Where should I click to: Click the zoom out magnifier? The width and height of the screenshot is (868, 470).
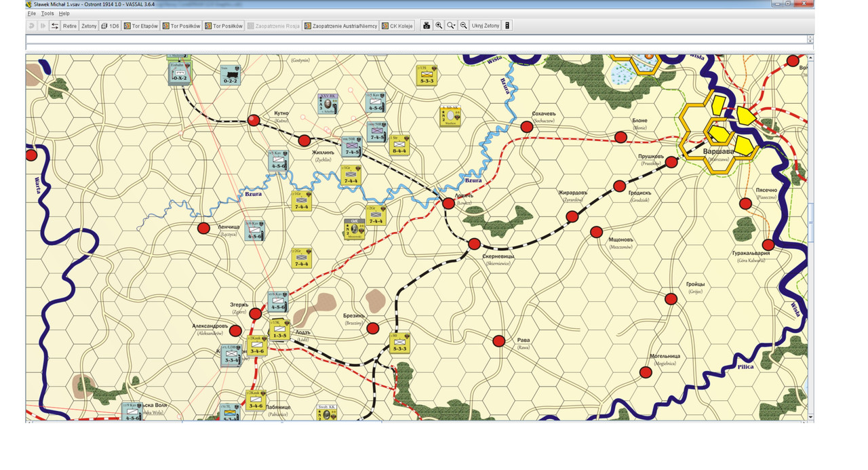pyautogui.click(x=463, y=26)
